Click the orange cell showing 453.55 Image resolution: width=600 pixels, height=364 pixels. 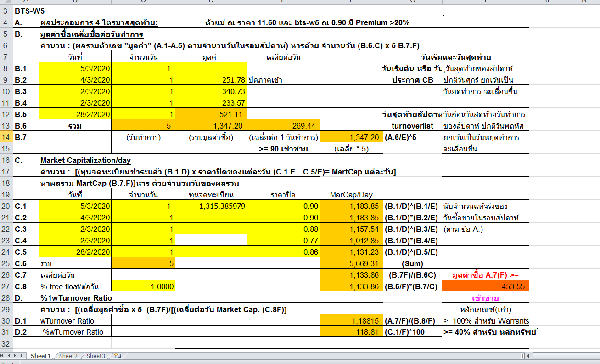485,286
